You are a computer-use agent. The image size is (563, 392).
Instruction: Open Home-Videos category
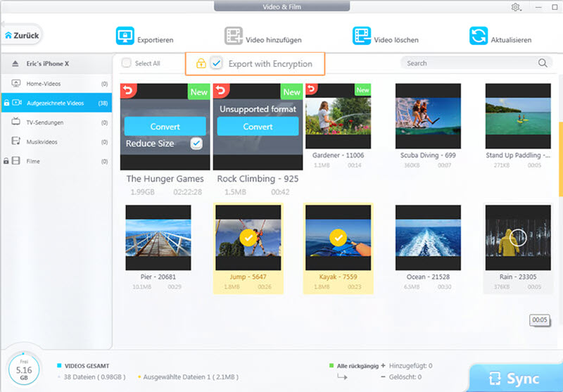coord(44,84)
